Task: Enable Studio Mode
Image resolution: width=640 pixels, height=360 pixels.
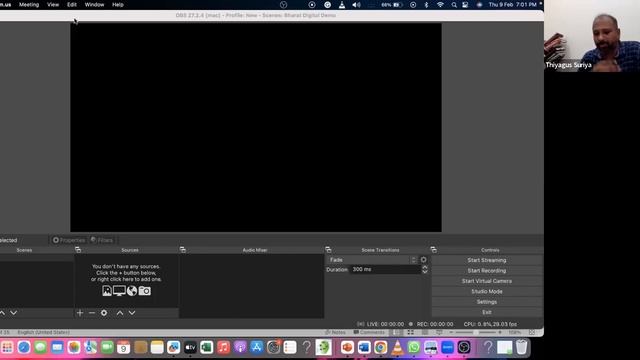Action: click(x=487, y=291)
